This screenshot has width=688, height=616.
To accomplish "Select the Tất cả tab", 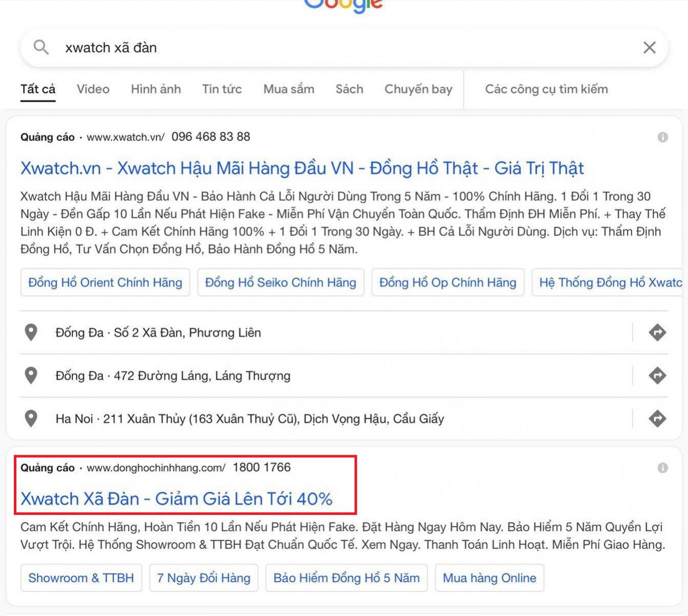I will coord(38,89).
